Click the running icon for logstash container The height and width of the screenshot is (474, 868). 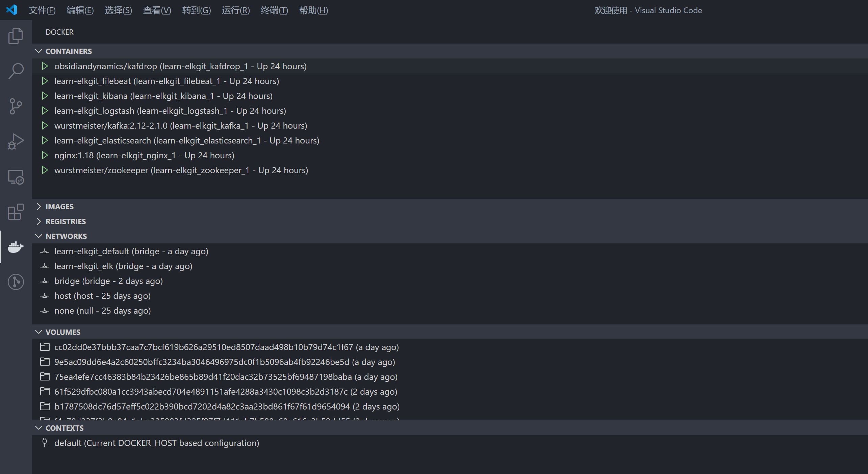(x=45, y=111)
